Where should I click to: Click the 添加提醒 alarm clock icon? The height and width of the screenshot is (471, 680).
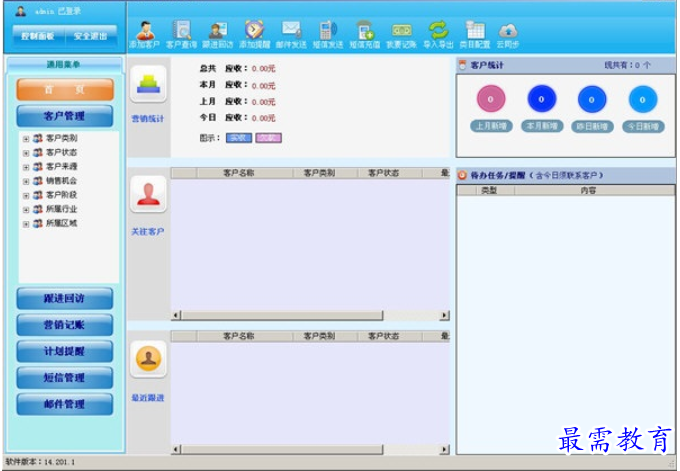[x=255, y=34]
